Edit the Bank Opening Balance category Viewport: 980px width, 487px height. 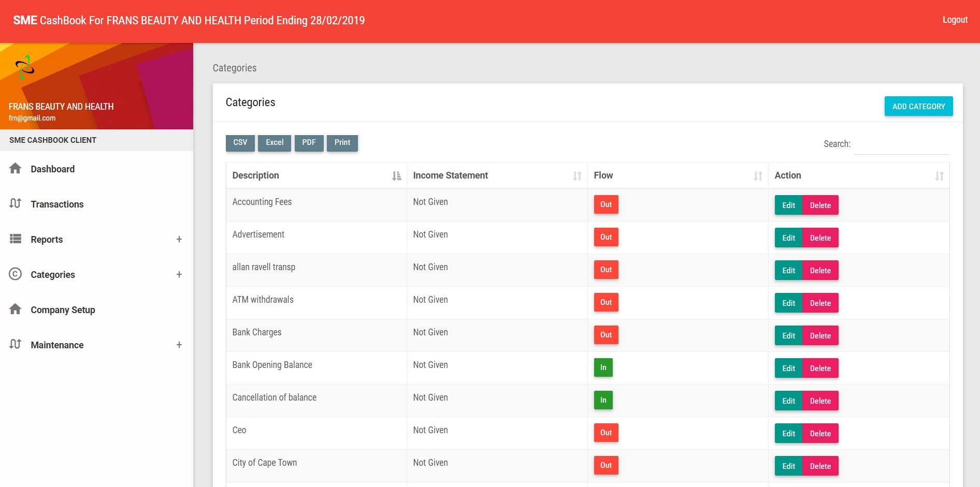point(788,368)
